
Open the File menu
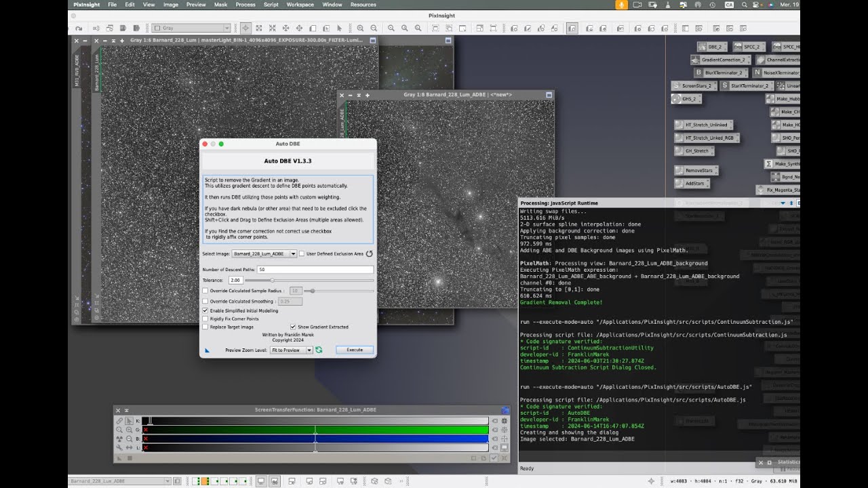112,5
